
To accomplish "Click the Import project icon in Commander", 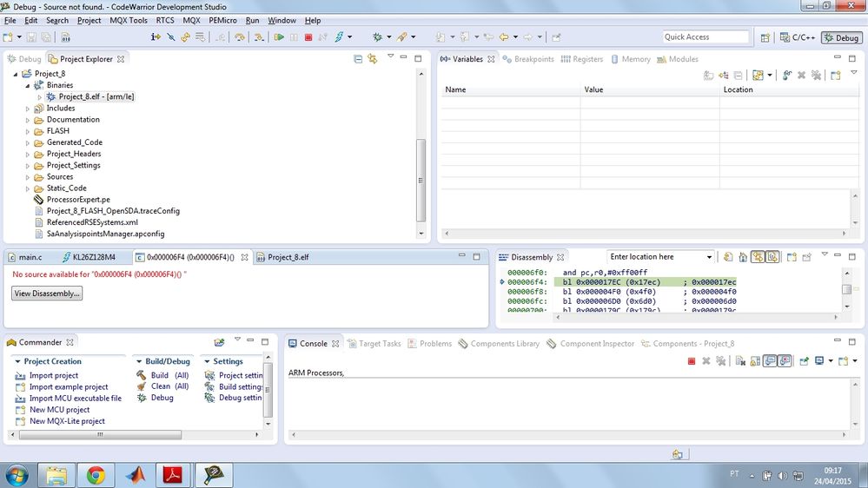I will [x=21, y=375].
